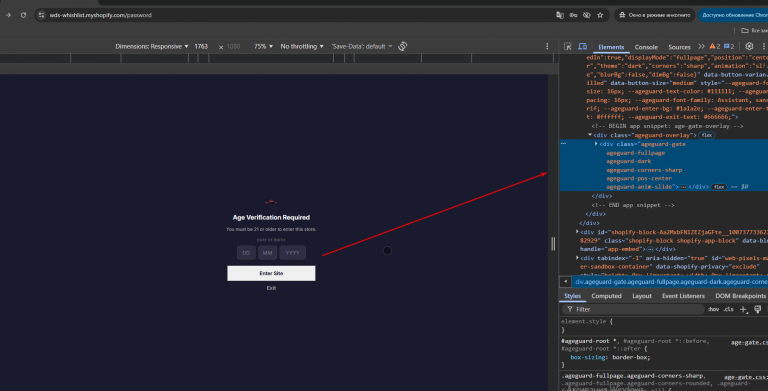Show more DevTools tabs chevron
This screenshot has width=768, height=391.
(x=701, y=47)
